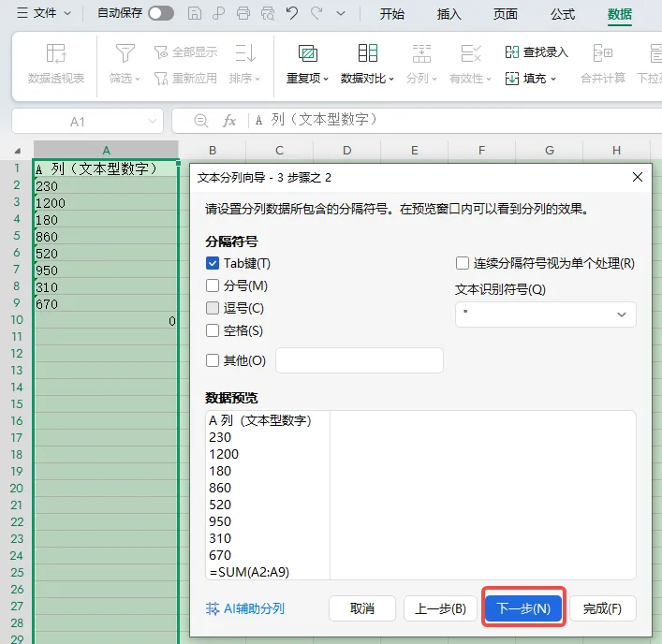Switch to the 公式 ribbon tab
This screenshot has height=644, width=662.
563,14
